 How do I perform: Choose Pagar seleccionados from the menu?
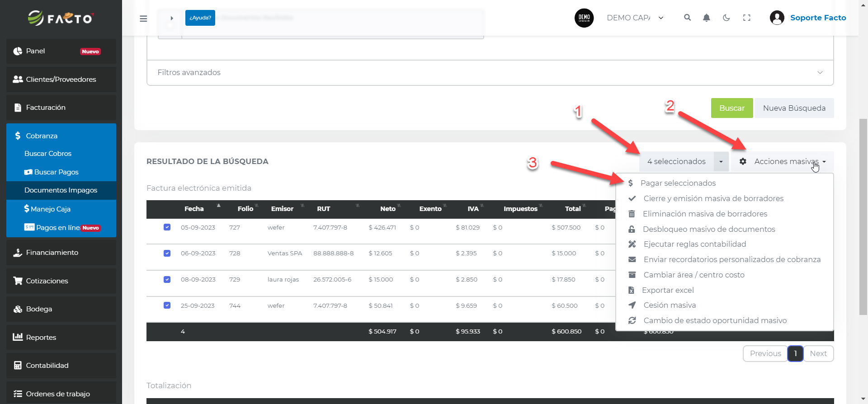(x=678, y=183)
